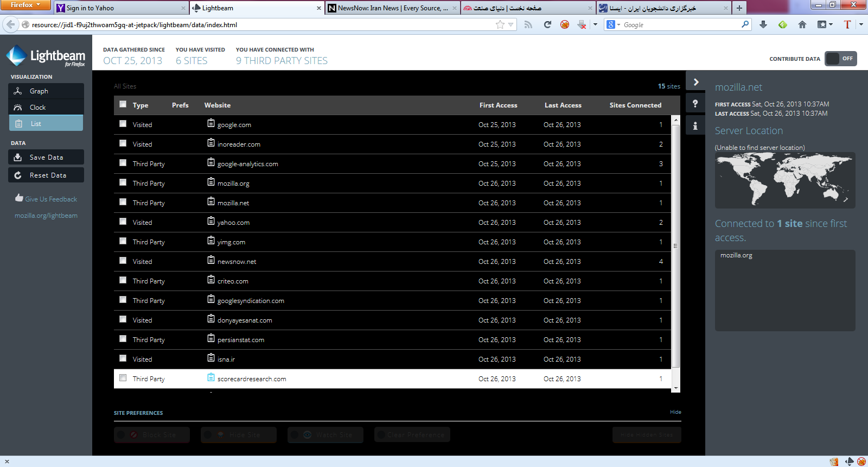868x467 pixels.
Task: Click the site icon beside googlesyndication.com
Action: (x=211, y=299)
